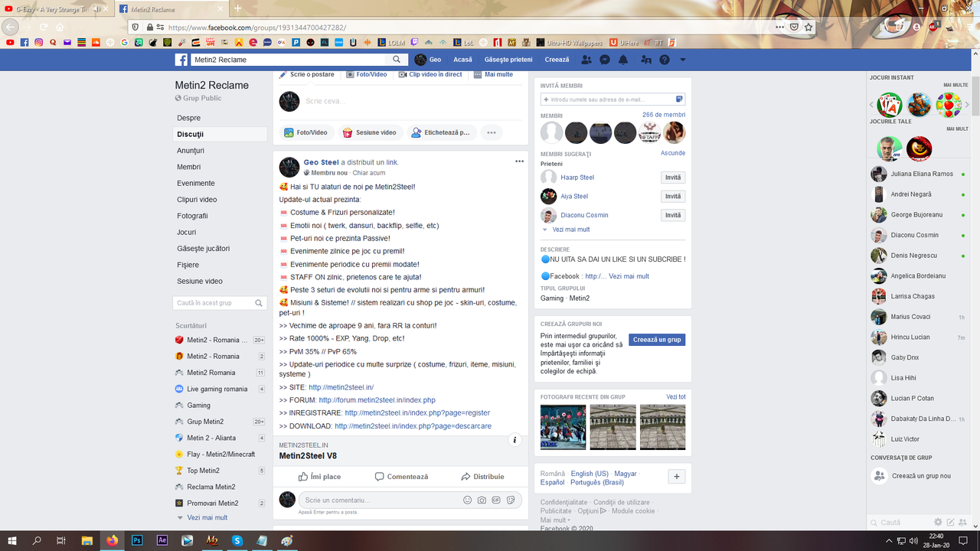Go to Acasă in the top bar
The height and width of the screenshot is (551, 980).
(x=462, y=60)
